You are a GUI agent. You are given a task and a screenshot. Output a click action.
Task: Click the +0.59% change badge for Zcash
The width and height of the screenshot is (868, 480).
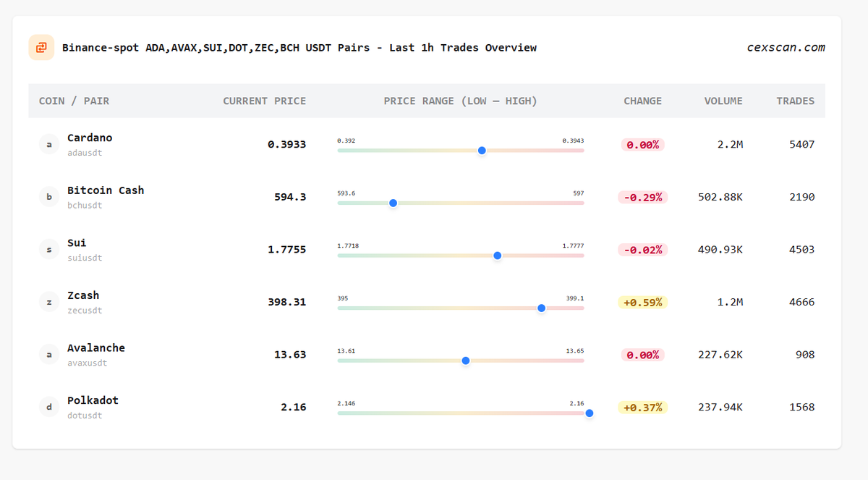point(642,302)
